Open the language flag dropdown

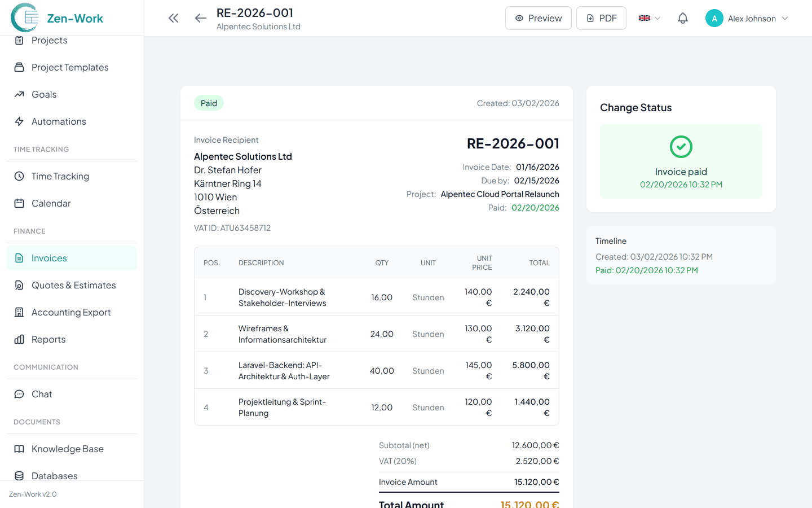pyautogui.click(x=649, y=18)
